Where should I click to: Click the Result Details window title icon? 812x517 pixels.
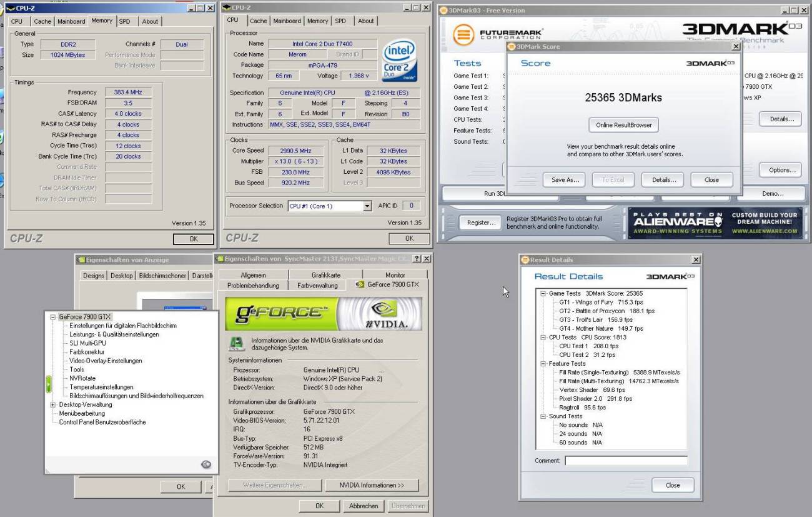pyautogui.click(x=525, y=259)
